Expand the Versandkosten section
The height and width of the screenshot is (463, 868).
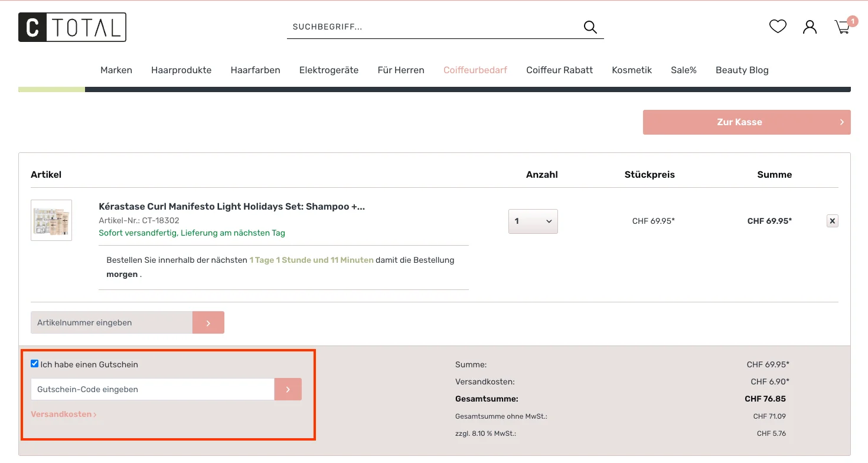point(63,414)
